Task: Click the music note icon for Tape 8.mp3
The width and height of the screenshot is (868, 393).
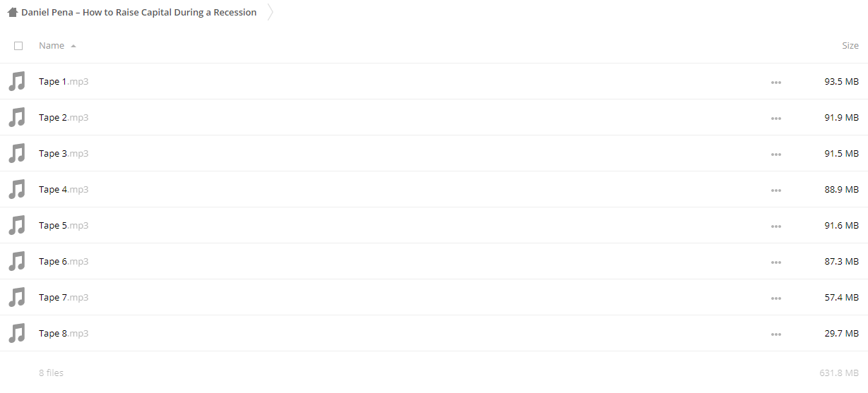Action: [x=17, y=333]
